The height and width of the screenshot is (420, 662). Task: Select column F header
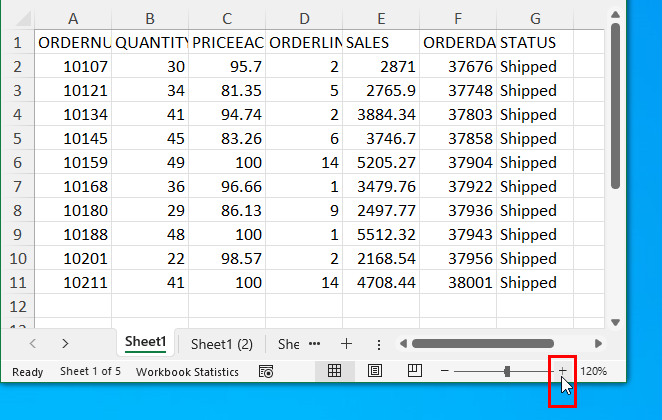pyautogui.click(x=458, y=19)
